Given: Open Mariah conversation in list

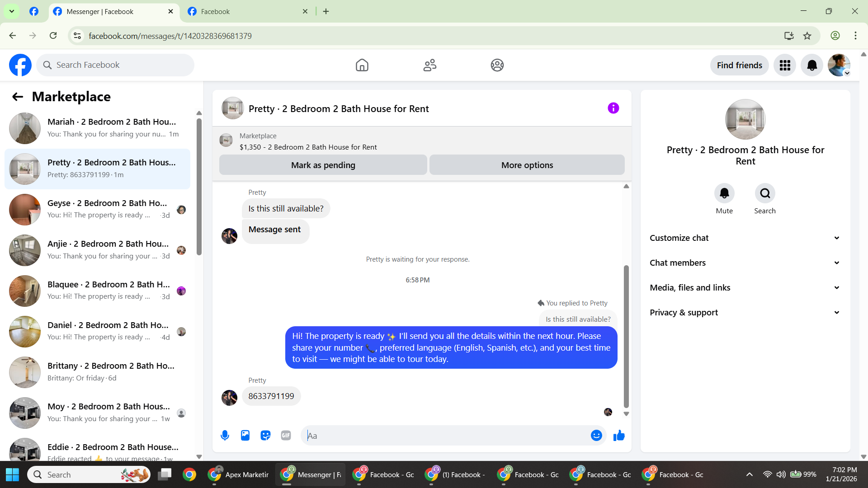Looking at the screenshot, I should click(97, 128).
